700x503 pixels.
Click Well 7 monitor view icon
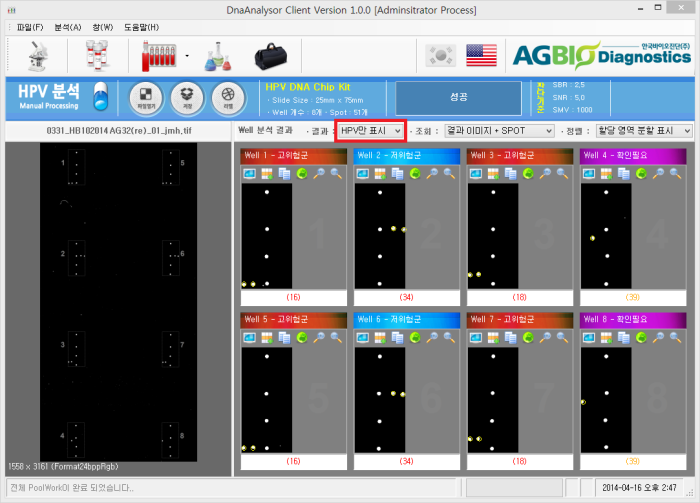click(x=475, y=338)
